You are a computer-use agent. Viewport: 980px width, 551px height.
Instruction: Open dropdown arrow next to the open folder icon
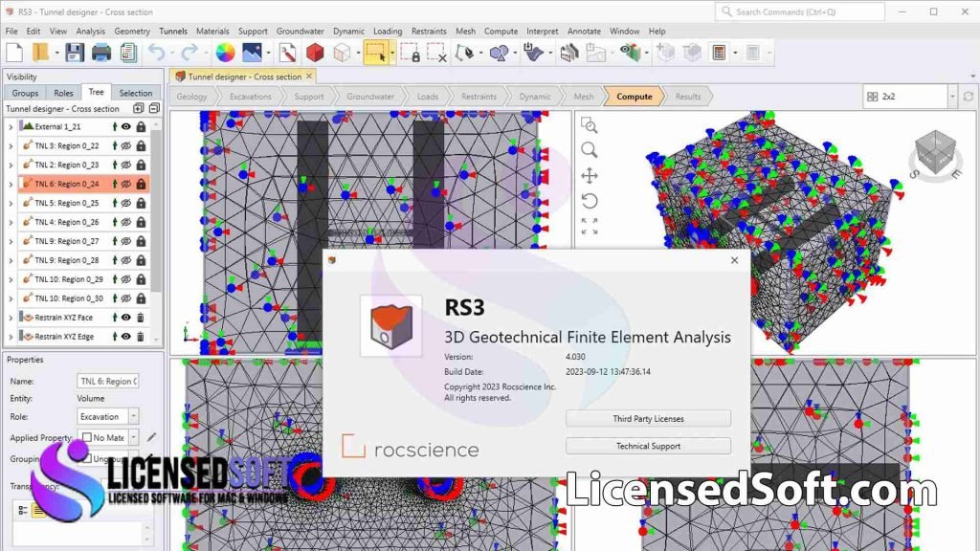click(x=56, y=53)
